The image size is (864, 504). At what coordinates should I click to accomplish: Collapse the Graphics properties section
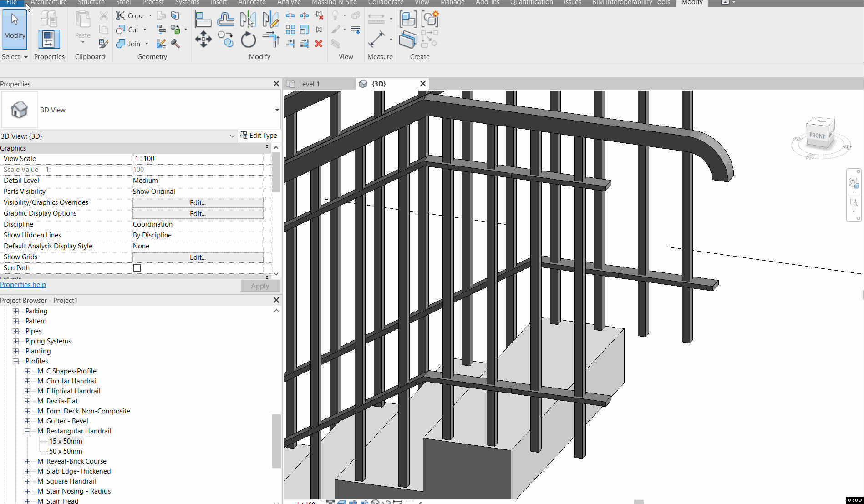[267, 147]
